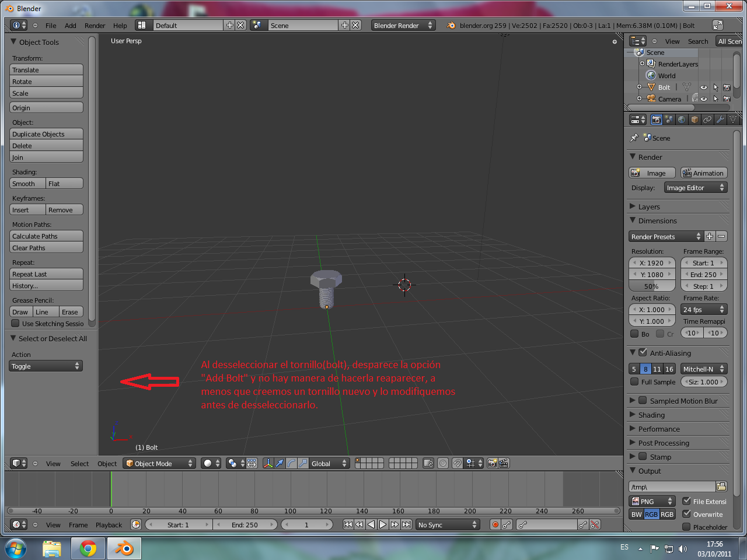
Task: Open the World properties tab
Action: point(682,120)
